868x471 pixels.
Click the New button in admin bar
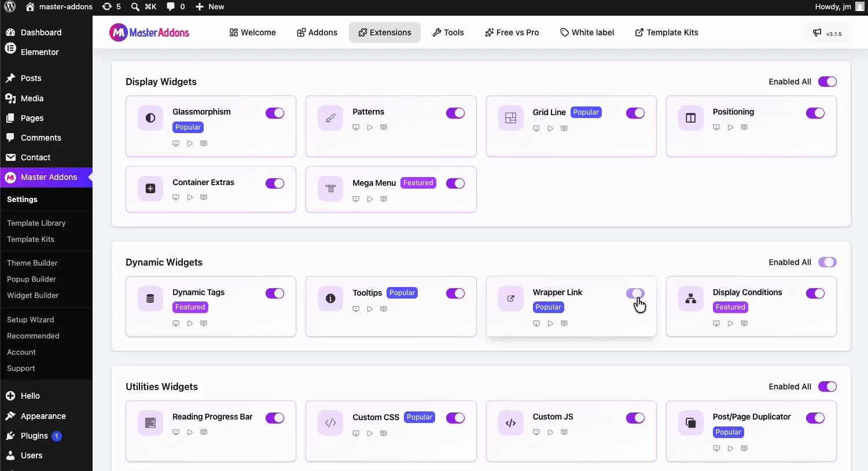(x=209, y=7)
